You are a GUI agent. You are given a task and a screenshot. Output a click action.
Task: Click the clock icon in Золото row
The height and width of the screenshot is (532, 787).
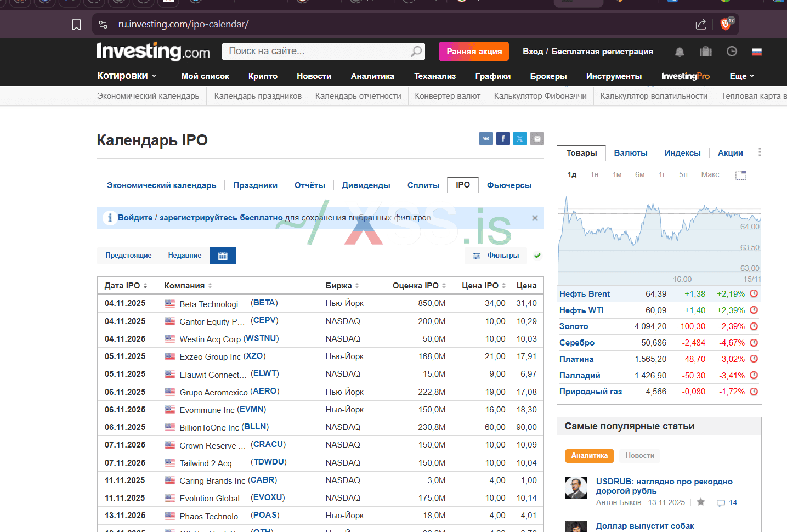click(754, 326)
